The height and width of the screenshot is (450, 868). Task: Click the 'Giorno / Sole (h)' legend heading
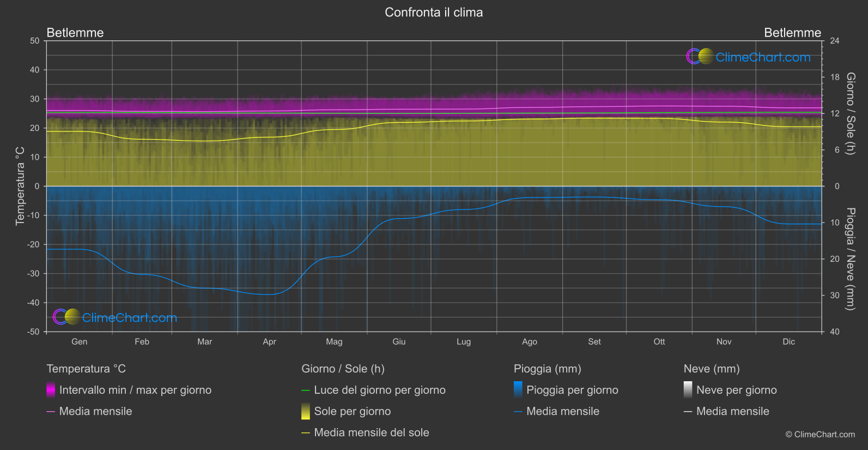coord(343,369)
